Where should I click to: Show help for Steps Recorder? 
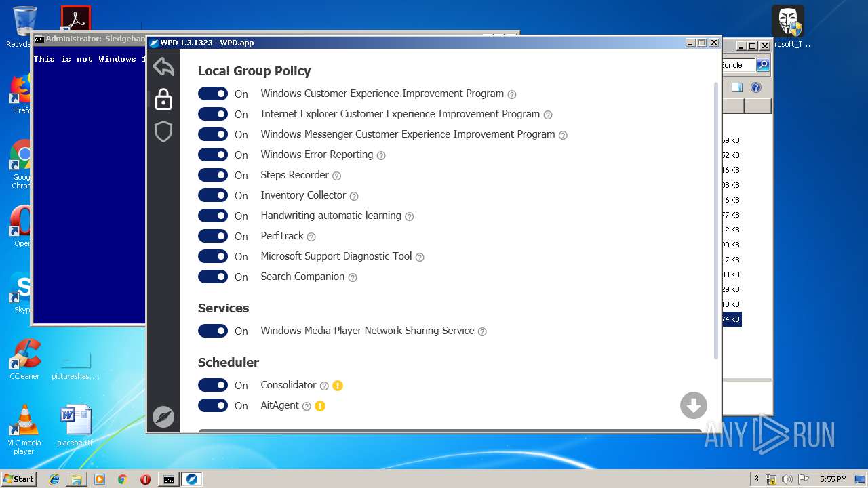[336, 176]
